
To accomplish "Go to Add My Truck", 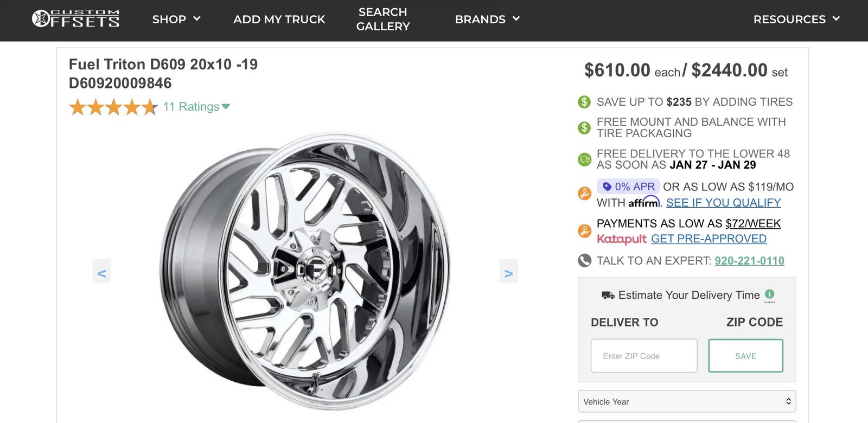I will tap(279, 20).
